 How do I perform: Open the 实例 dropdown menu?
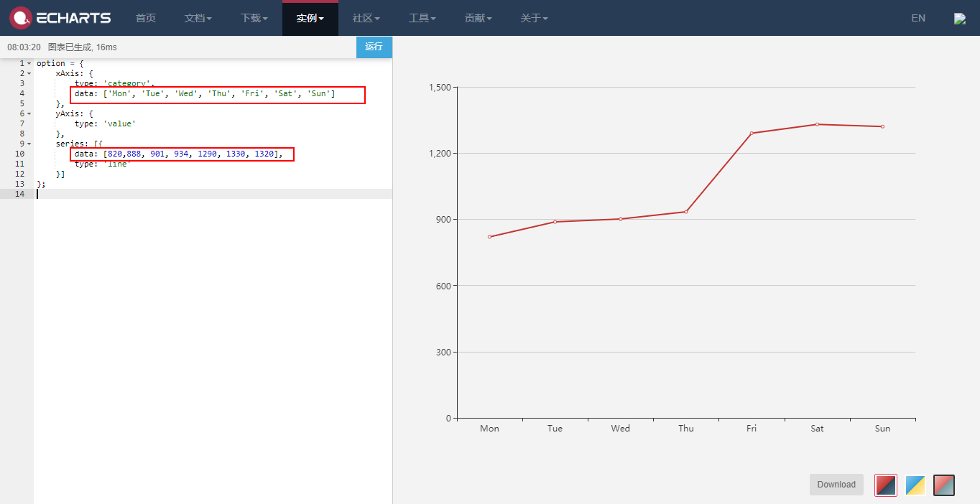[310, 18]
